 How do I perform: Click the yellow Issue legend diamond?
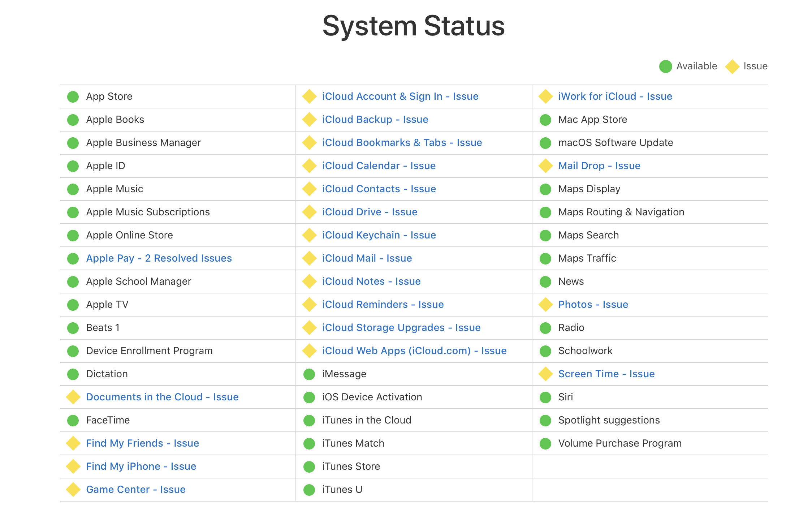[733, 66]
